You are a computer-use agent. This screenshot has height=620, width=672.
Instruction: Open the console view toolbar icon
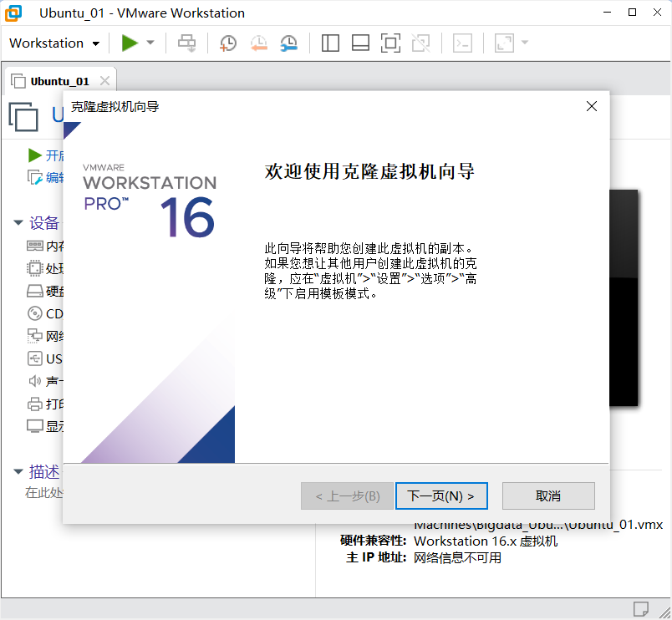click(x=463, y=43)
